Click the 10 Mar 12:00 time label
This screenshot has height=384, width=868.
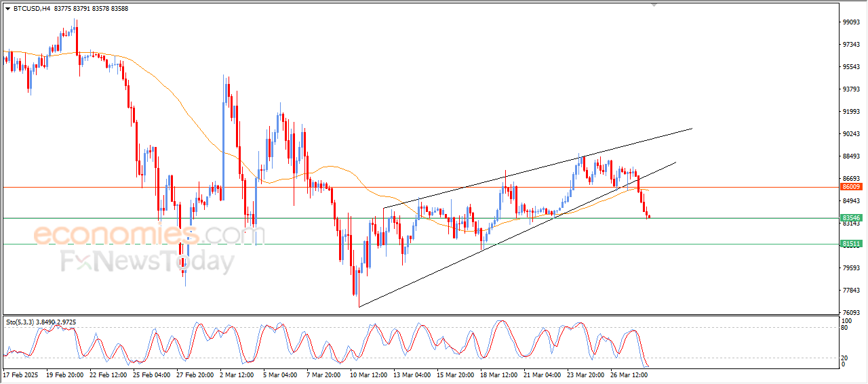coord(368,374)
